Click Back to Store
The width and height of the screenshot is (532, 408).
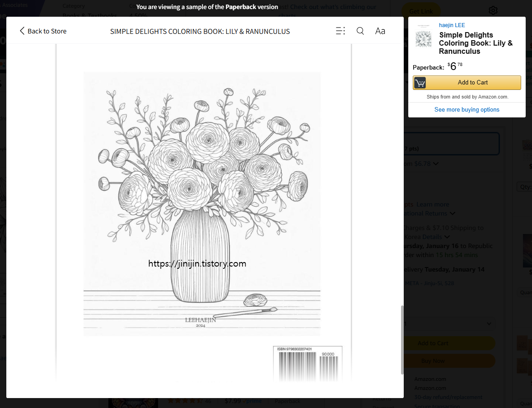[47, 31]
